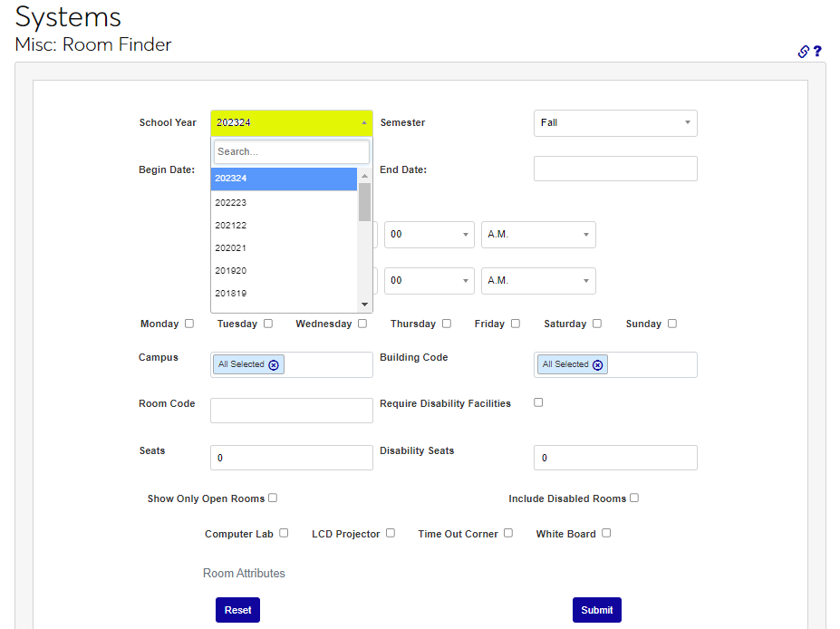Remove the Campus All Selected tag
Screen dimensions: 840x629
(274, 364)
